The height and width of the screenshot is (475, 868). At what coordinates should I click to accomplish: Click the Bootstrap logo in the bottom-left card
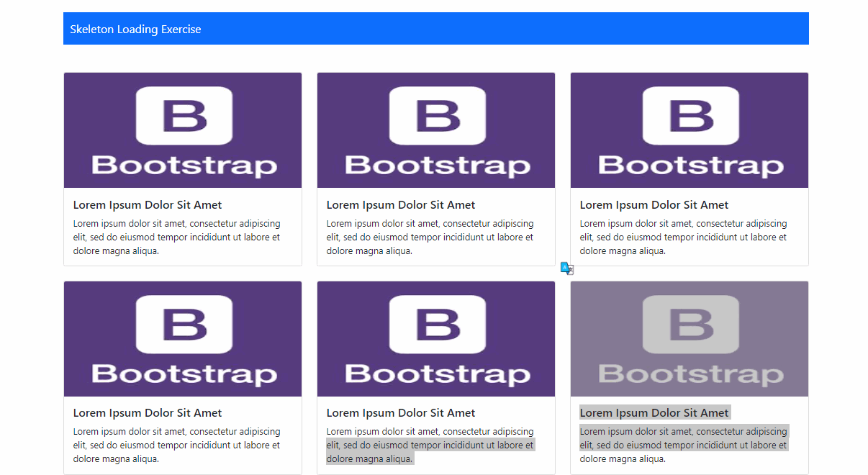coord(182,338)
